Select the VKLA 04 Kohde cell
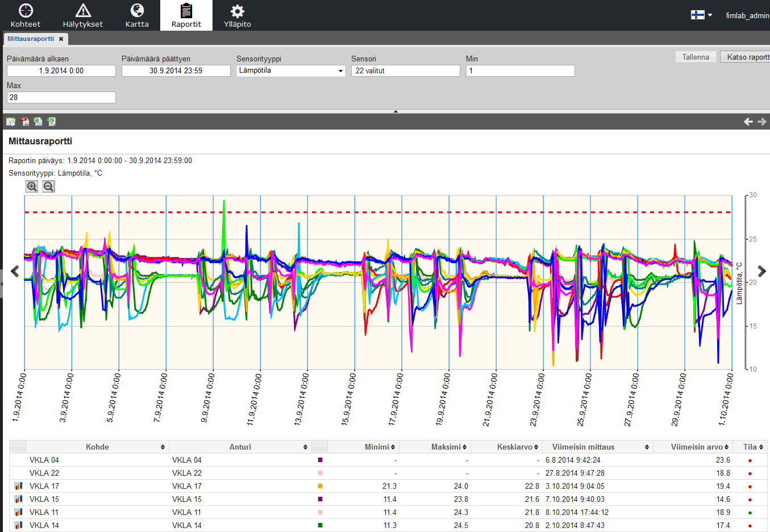 pos(97,460)
